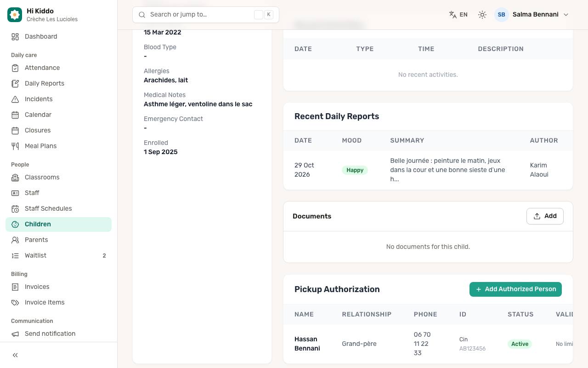Go to Dashboard in sidebar

coord(58,36)
